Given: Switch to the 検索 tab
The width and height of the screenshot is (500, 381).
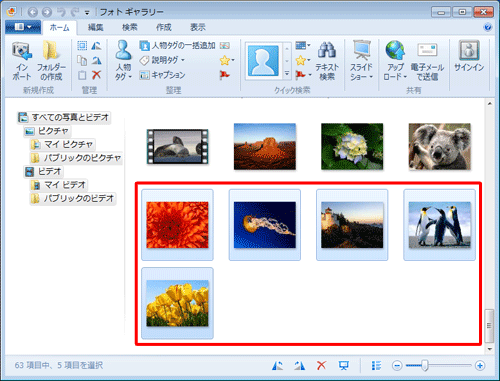Looking at the screenshot, I should point(130,27).
